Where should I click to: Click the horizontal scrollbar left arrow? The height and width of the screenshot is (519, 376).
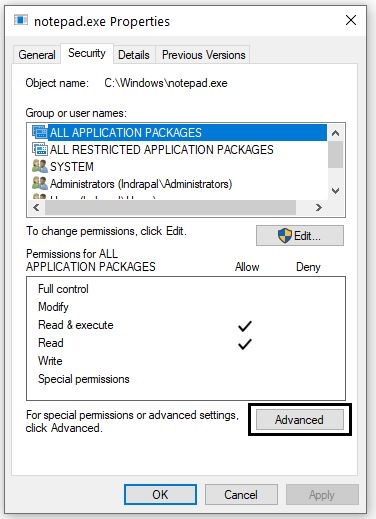(x=36, y=208)
